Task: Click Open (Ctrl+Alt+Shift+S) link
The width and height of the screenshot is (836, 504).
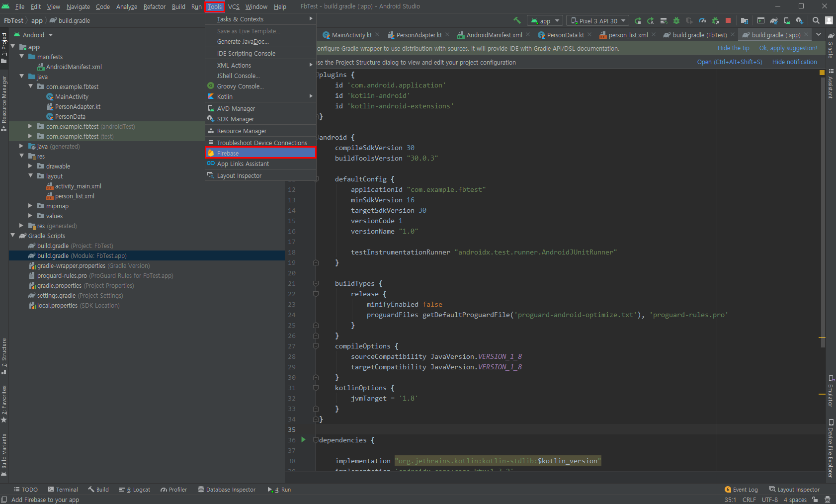Action: 729,62
